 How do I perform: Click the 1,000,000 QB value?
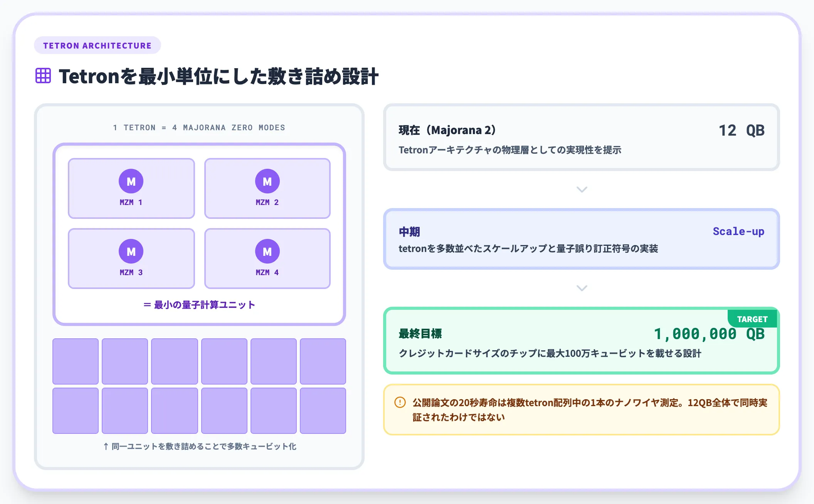pyautogui.click(x=709, y=334)
